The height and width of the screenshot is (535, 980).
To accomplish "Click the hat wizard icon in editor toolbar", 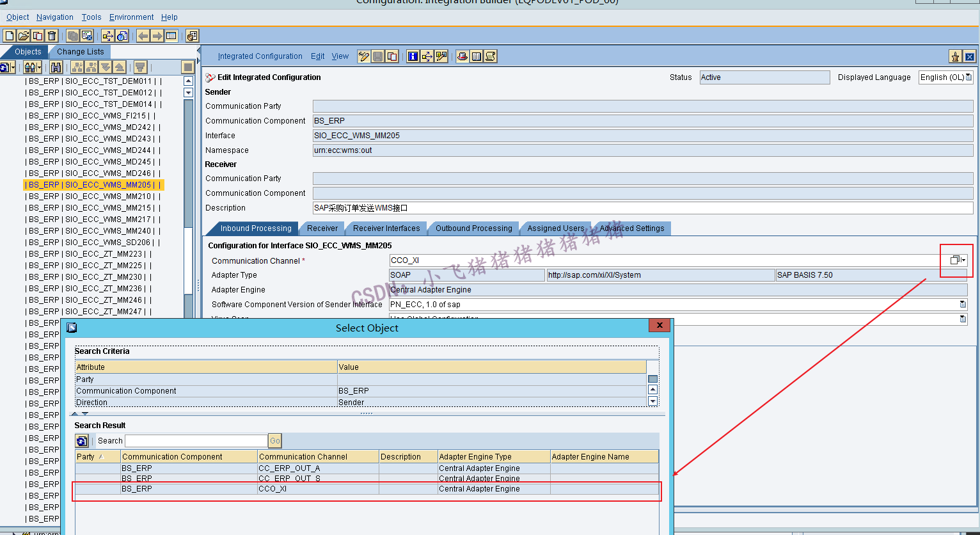I will pos(462,56).
